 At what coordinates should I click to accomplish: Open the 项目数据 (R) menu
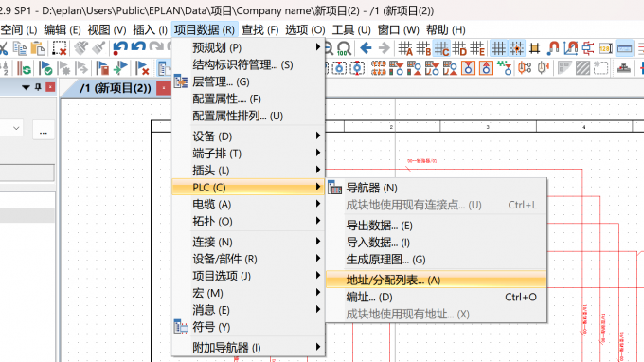pyautogui.click(x=205, y=29)
